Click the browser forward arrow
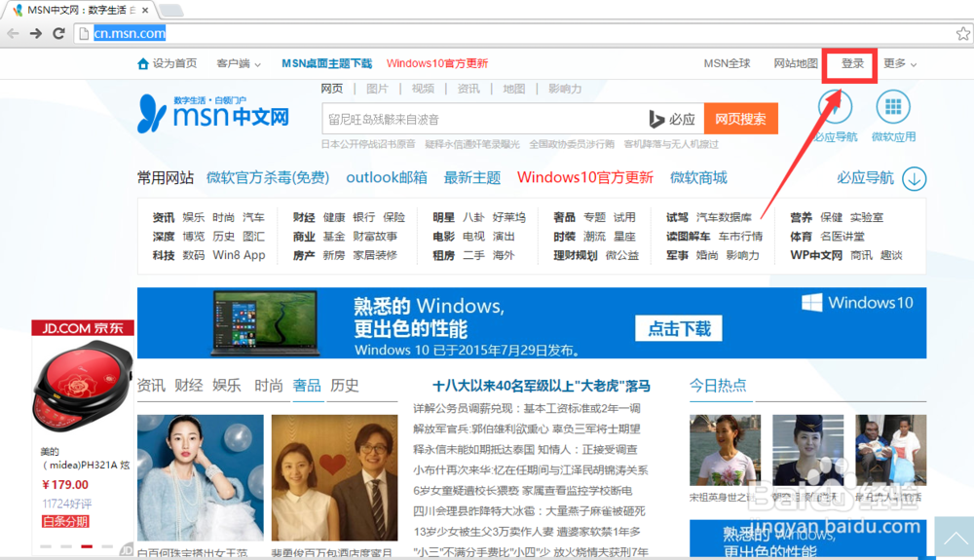Image resolution: width=974 pixels, height=560 pixels. pyautogui.click(x=36, y=33)
